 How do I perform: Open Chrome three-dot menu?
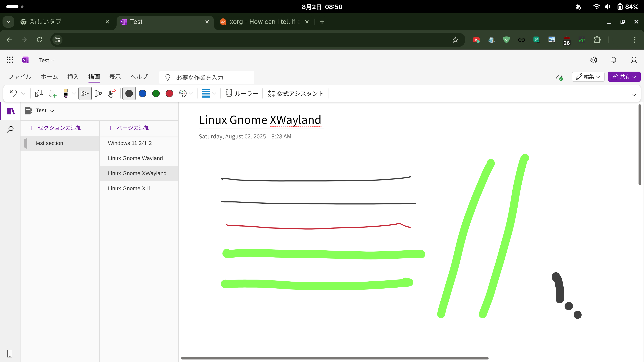click(x=635, y=40)
